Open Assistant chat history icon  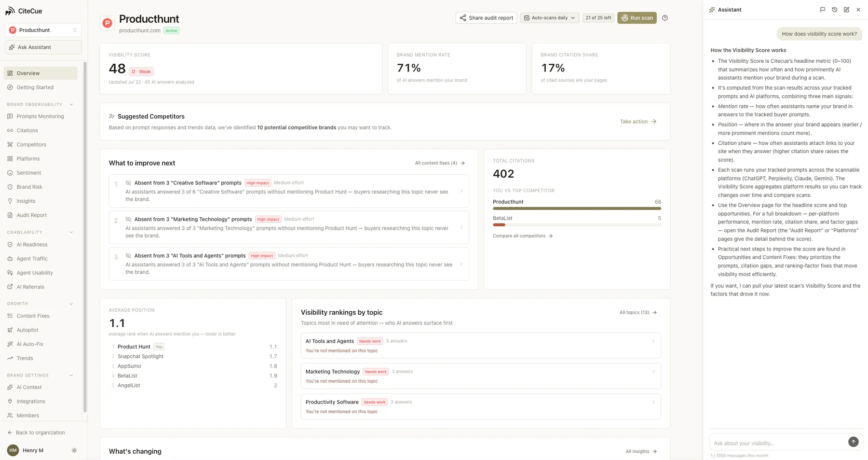(835, 10)
